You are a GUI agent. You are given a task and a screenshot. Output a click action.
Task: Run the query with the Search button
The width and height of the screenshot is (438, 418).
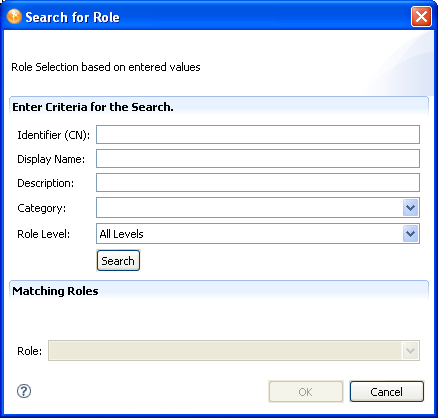(118, 261)
